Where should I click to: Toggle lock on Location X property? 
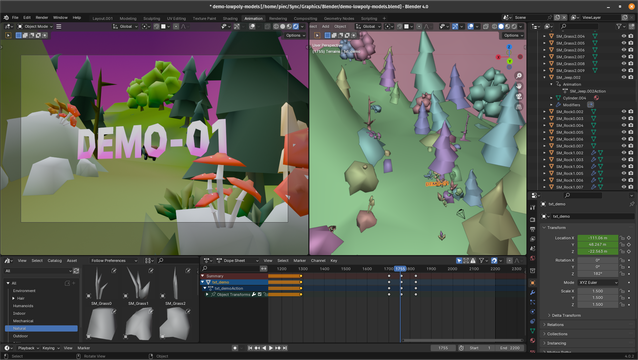click(622, 238)
